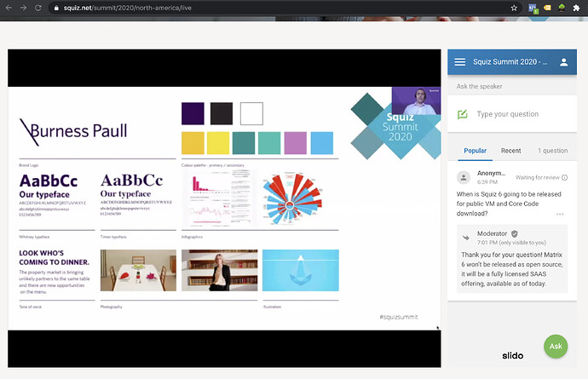Click the user profile icon in Slido header

[563, 62]
